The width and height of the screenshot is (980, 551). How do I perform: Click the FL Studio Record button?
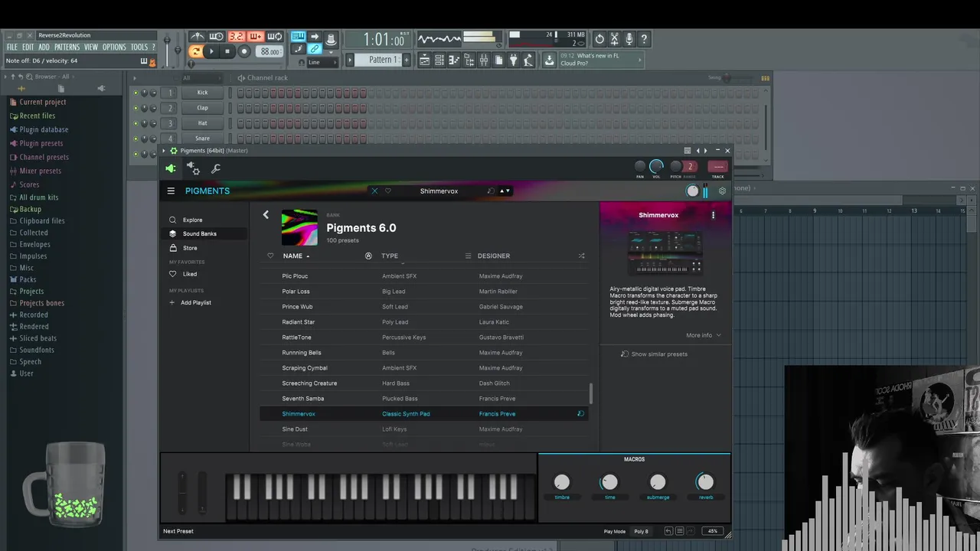click(x=244, y=51)
